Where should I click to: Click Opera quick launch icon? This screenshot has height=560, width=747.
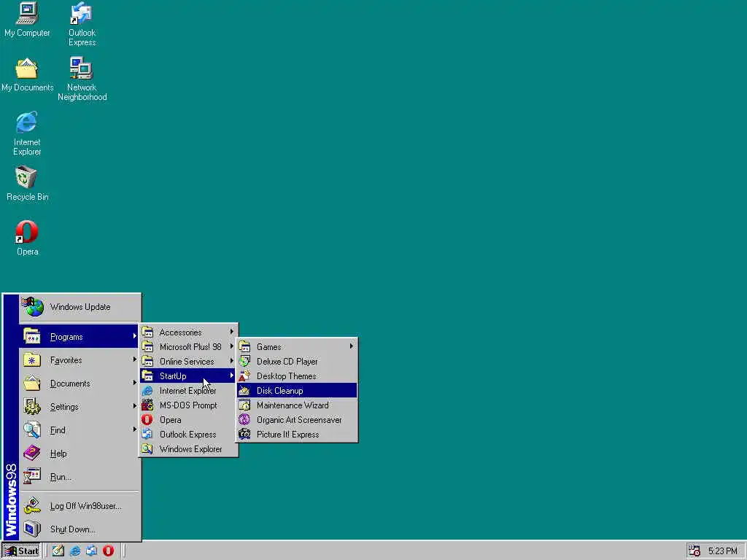(x=108, y=551)
